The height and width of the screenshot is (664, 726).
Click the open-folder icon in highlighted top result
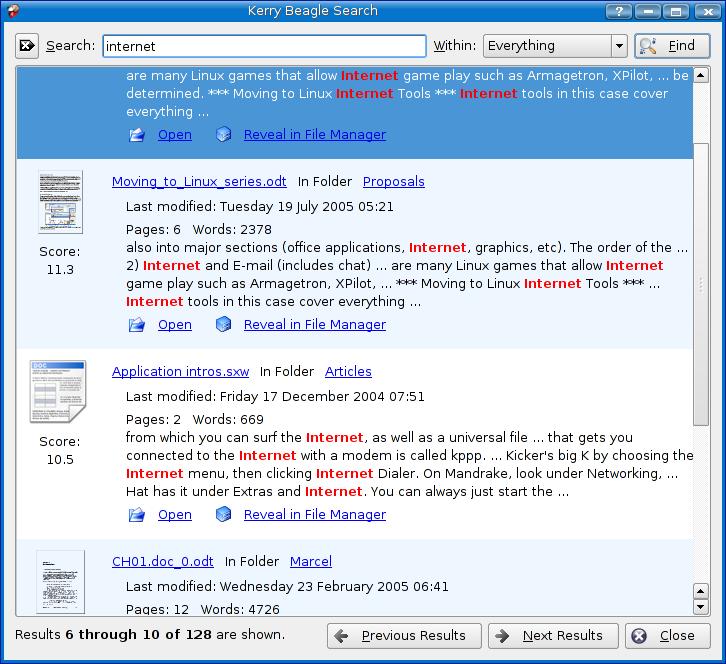click(x=137, y=134)
